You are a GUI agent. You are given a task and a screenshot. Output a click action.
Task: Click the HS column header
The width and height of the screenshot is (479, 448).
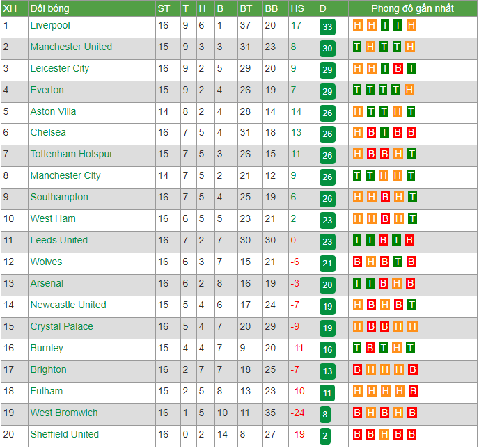coord(297,8)
